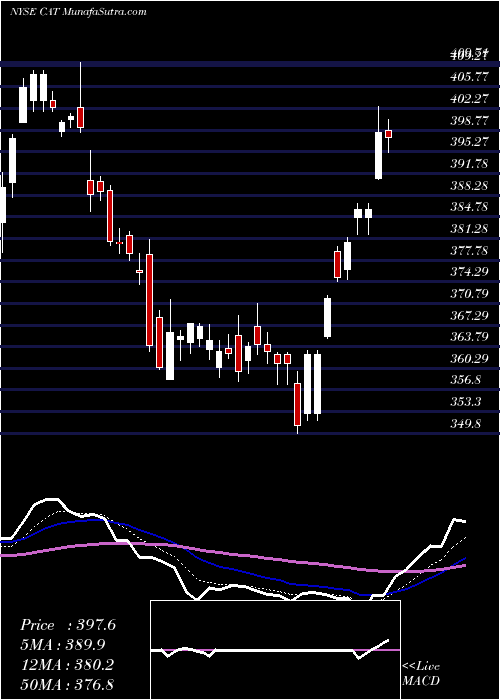500x700 pixels.
Task: Click the 405.77 price axis label
Action: pos(469,77)
